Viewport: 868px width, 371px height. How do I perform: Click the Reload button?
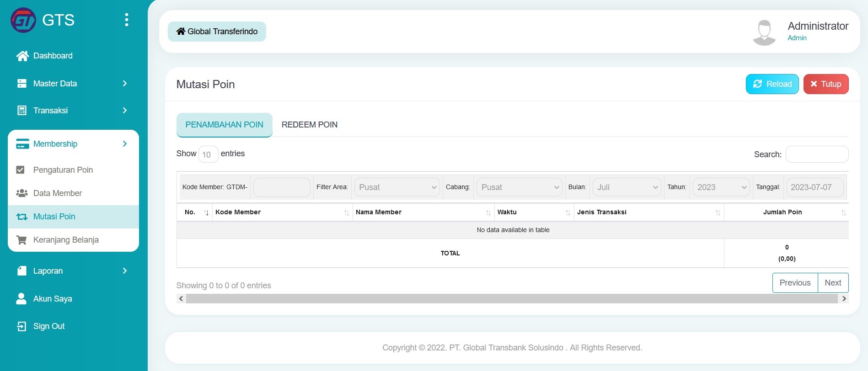pyautogui.click(x=772, y=84)
